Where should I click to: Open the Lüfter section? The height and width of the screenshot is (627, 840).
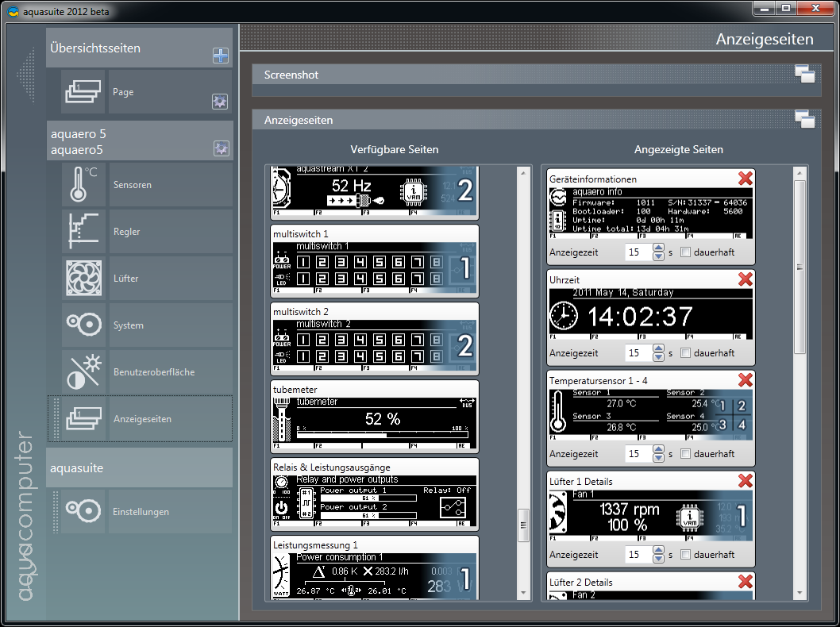click(171, 278)
